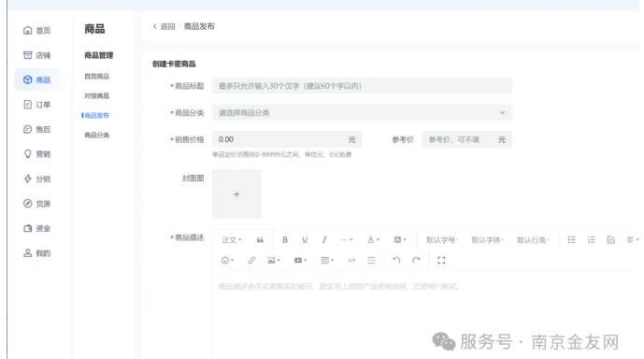
Task: Insert horizontal divider line in editor
Action: point(371,261)
